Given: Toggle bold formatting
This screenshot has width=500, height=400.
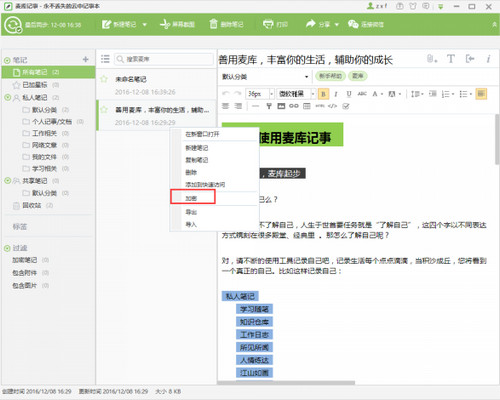Looking at the screenshot, I should click(323, 94).
